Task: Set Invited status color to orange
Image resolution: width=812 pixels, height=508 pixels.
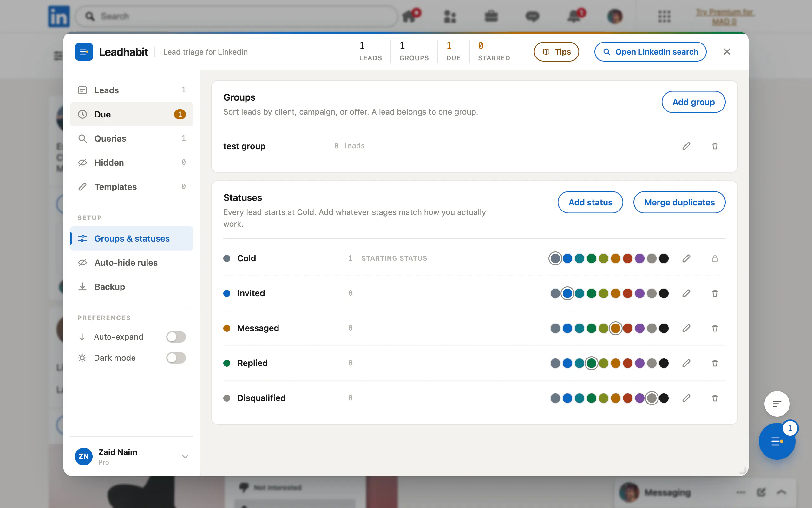Action: pos(615,293)
